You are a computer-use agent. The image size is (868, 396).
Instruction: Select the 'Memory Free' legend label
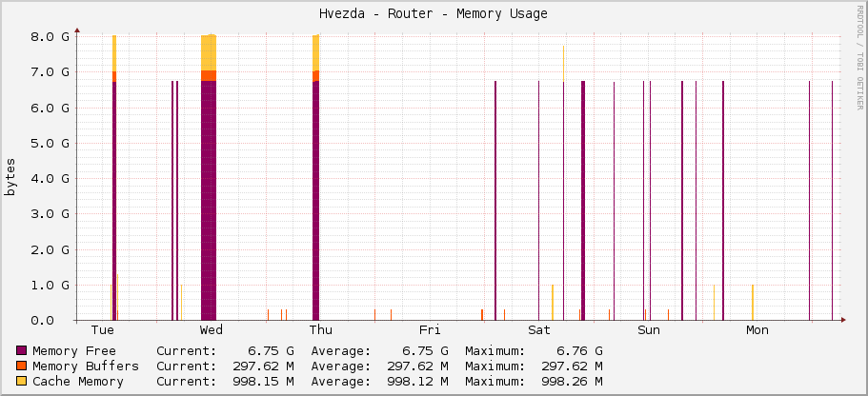74,350
